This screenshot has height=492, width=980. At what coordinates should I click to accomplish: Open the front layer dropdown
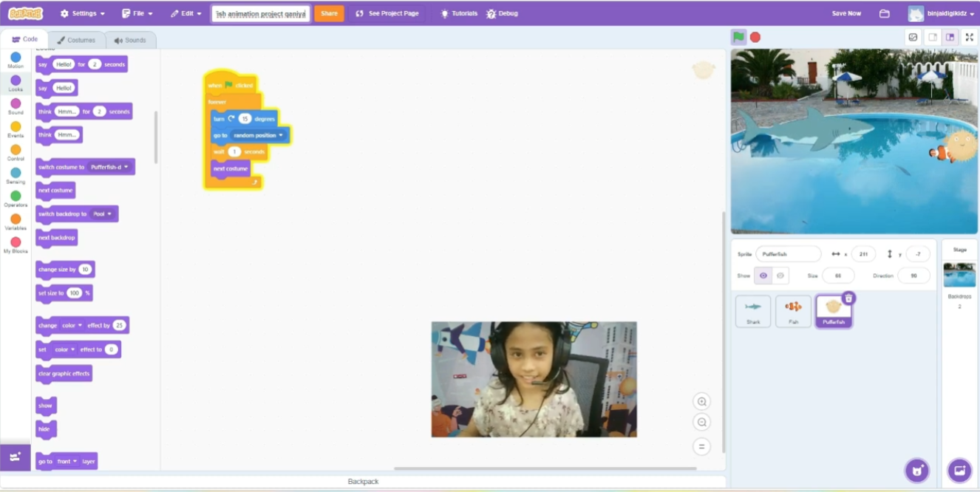coord(67,461)
